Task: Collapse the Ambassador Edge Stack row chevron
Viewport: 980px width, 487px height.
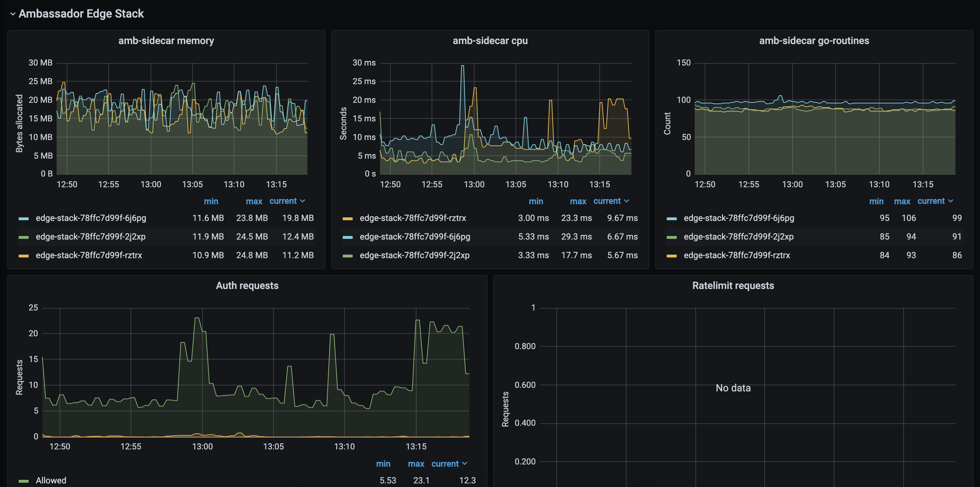Action: tap(13, 14)
